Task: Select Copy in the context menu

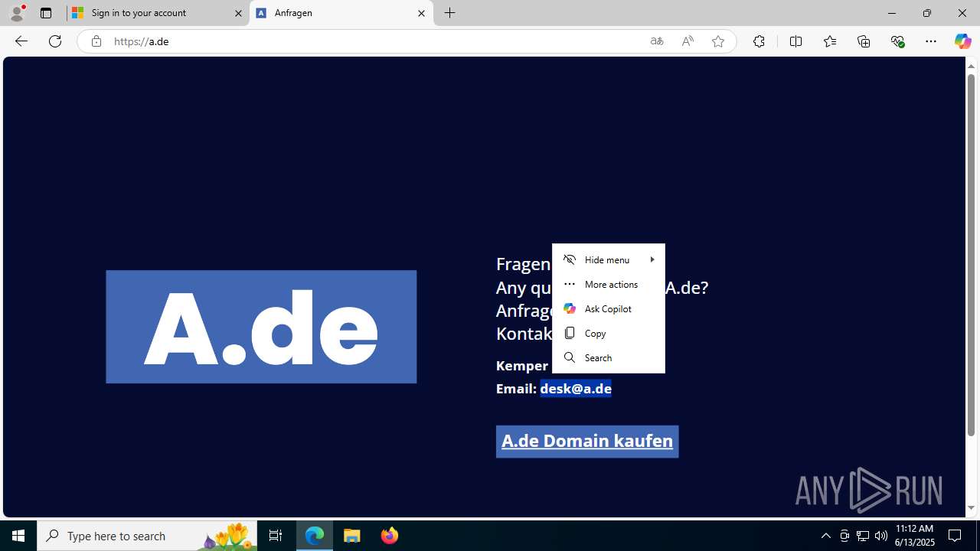Action: click(609, 333)
